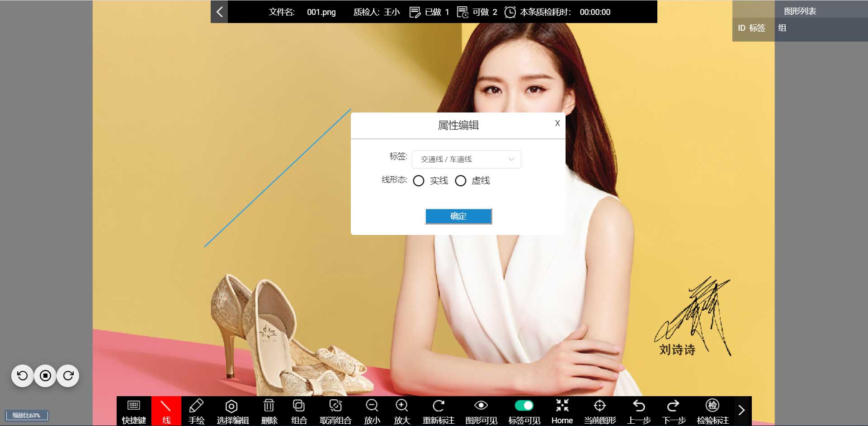Viewport: 868px width, 426px height.
Task: Select the 实线 solid line radio
Action: (x=419, y=181)
